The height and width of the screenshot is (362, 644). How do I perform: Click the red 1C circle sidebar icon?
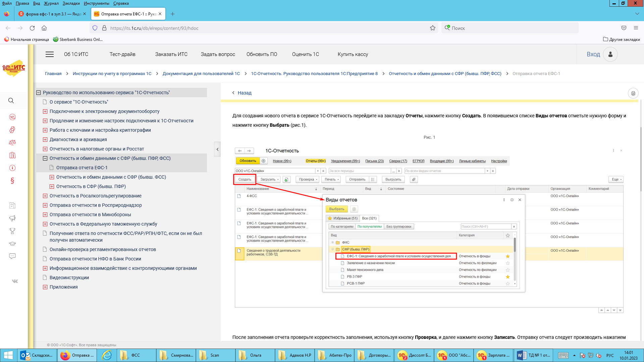pyautogui.click(x=12, y=117)
